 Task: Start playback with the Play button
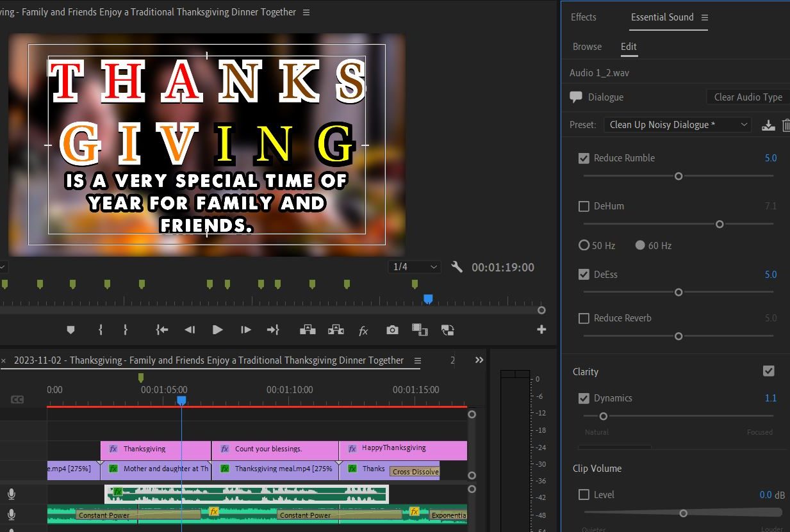click(218, 330)
